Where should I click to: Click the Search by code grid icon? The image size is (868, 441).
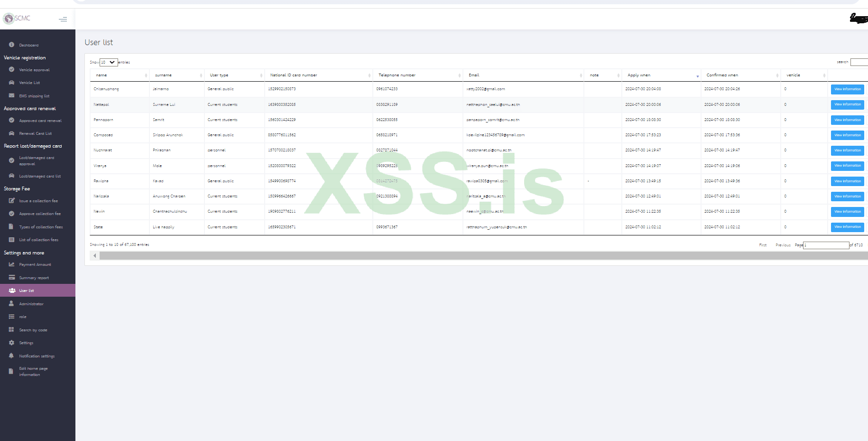click(11, 329)
